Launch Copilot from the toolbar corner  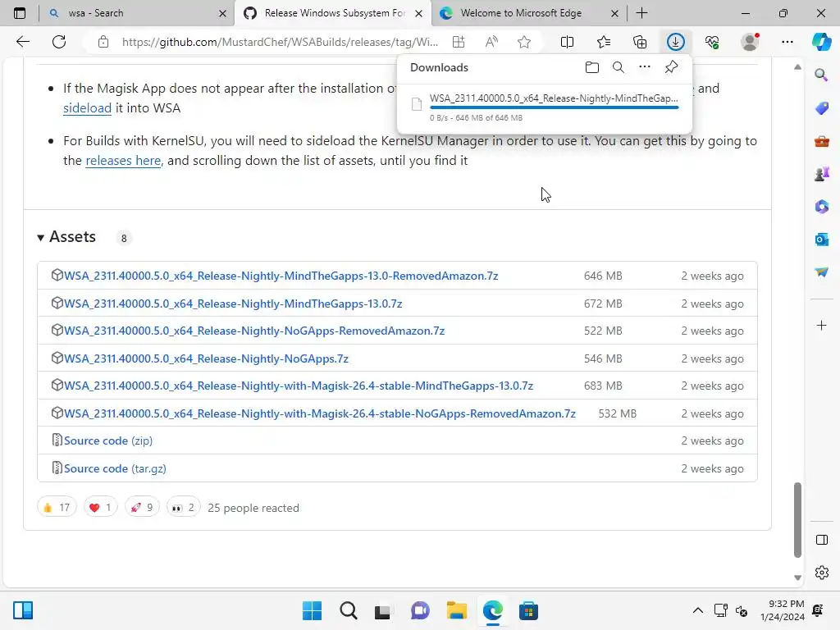coord(822,42)
